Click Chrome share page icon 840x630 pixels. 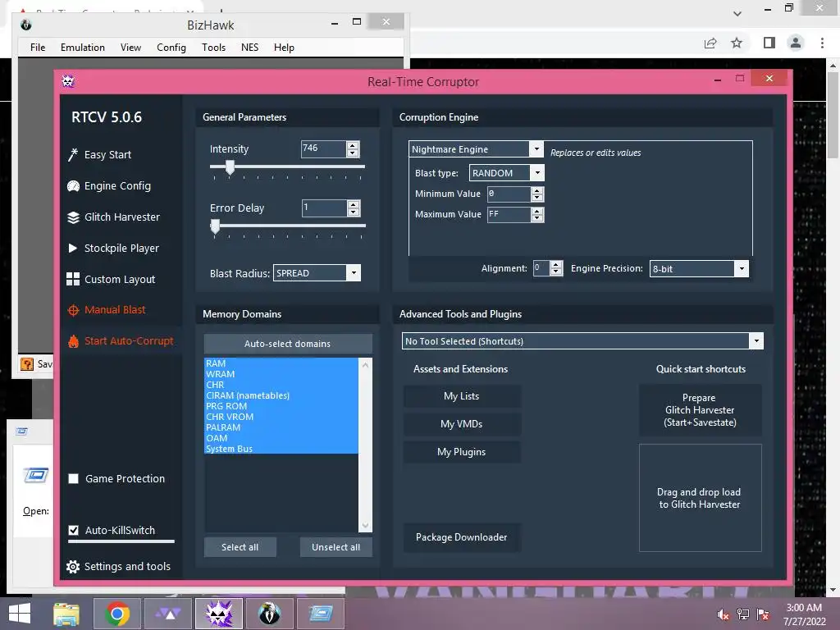[x=710, y=43]
